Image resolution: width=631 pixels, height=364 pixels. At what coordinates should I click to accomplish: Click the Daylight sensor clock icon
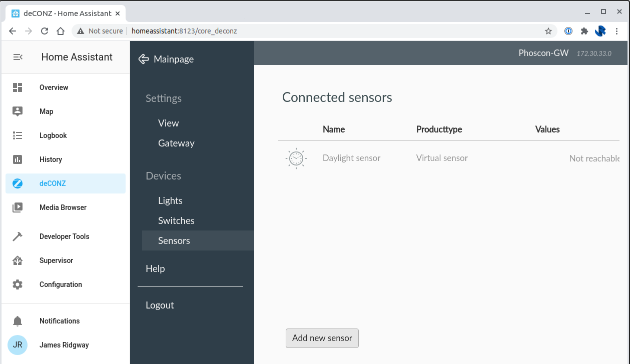[296, 158]
